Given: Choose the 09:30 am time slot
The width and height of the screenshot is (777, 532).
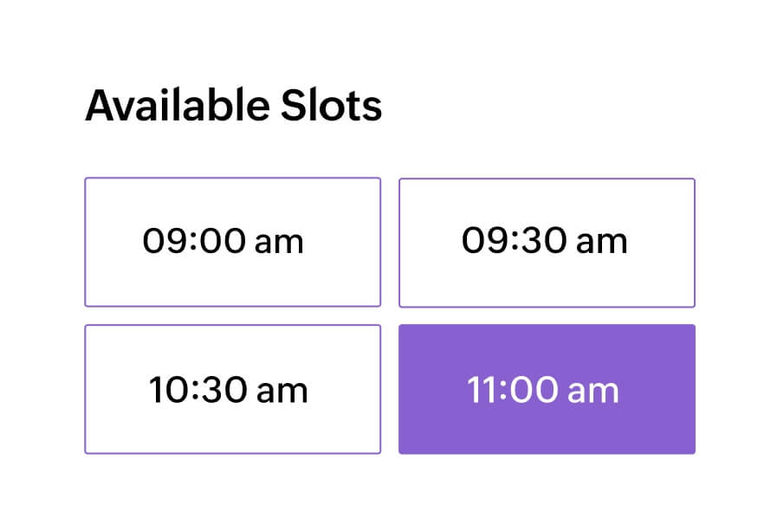Looking at the screenshot, I should click(x=547, y=242).
